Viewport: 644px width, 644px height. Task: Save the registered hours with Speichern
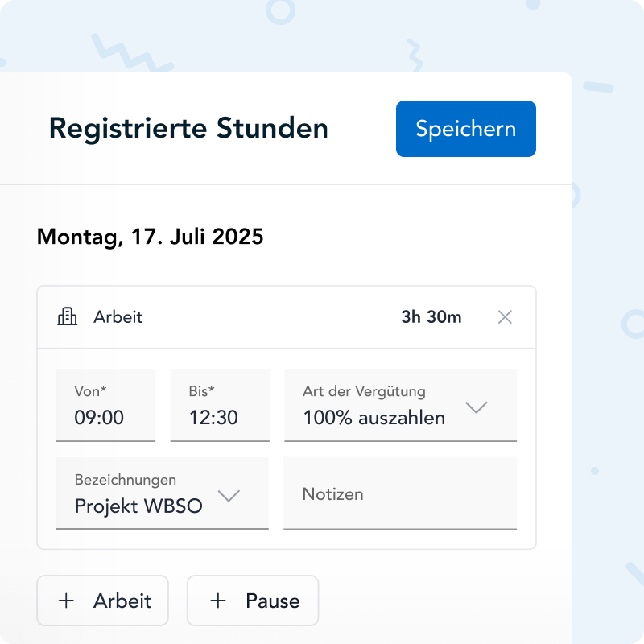click(465, 129)
